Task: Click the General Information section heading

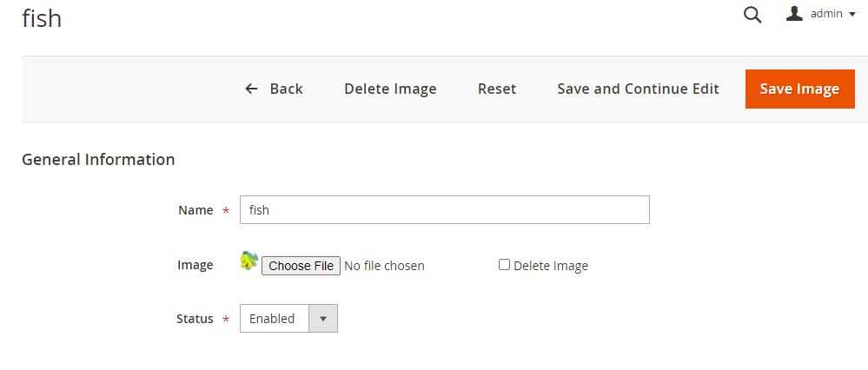Action: 98,160
